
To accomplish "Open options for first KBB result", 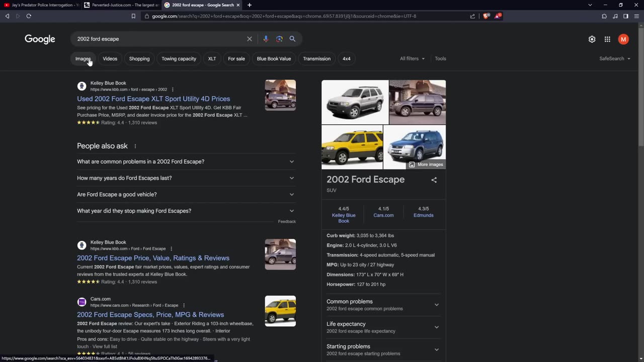I will pyautogui.click(x=173, y=89).
